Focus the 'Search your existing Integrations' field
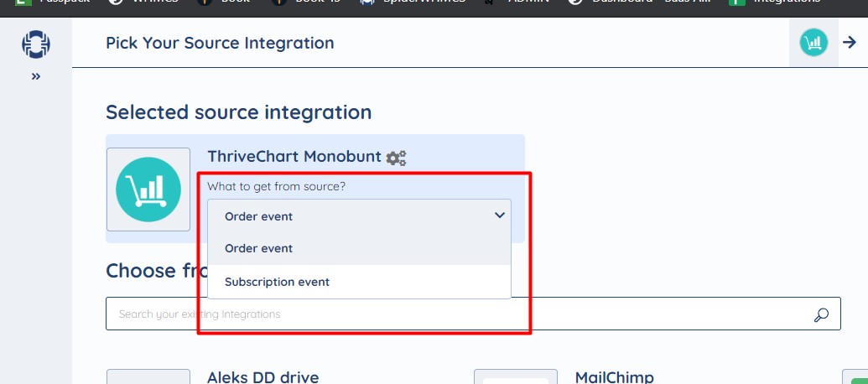This screenshot has width=868, height=384. click(x=473, y=314)
